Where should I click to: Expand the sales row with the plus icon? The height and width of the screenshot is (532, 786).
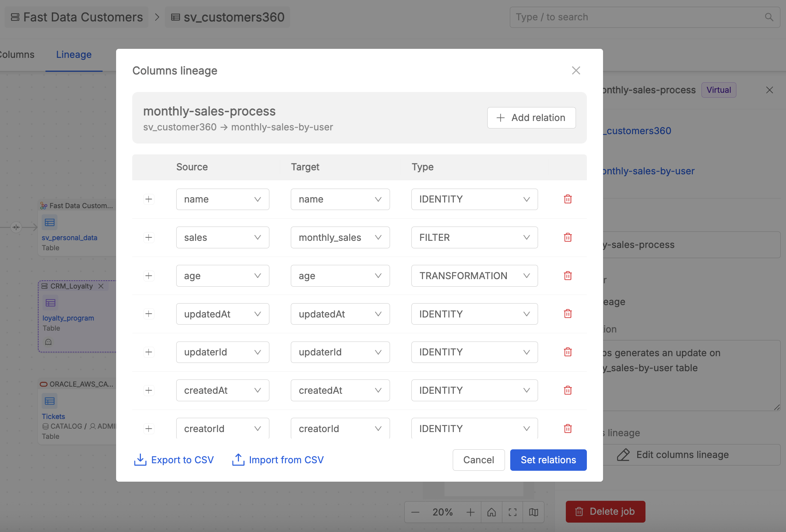148,237
